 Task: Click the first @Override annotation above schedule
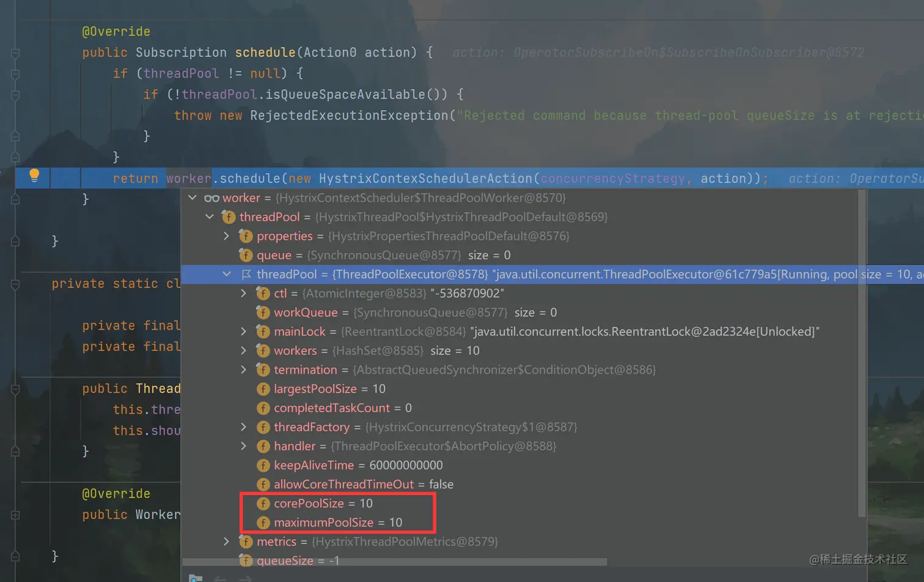point(116,31)
